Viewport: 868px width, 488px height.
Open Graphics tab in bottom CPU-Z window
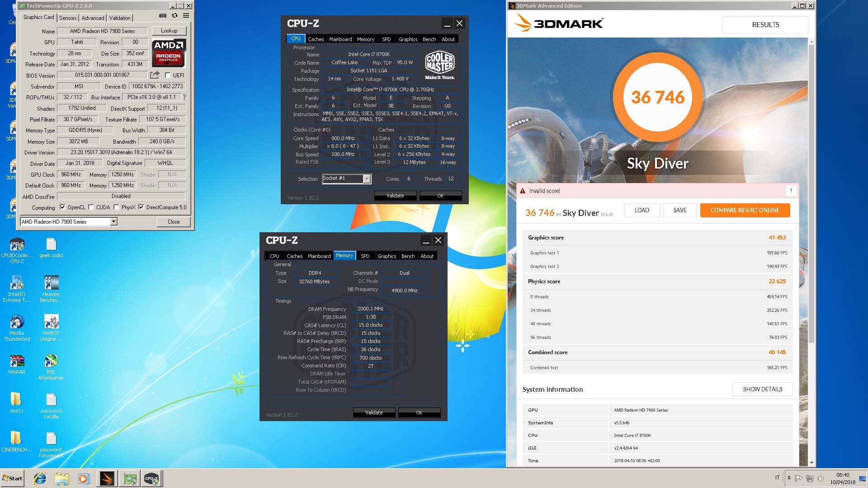(x=387, y=256)
